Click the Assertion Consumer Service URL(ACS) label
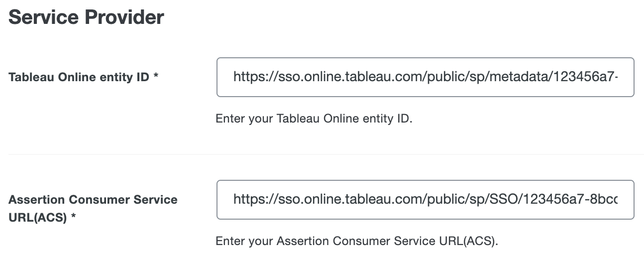 [x=93, y=200]
